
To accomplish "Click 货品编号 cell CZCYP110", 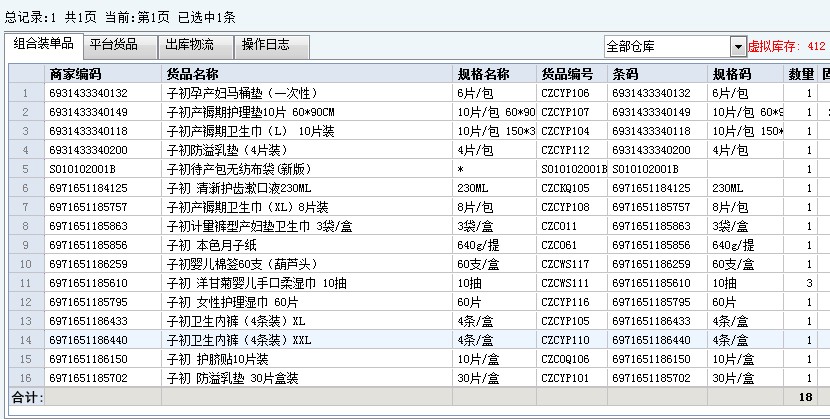I will click(x=572, y=340).
